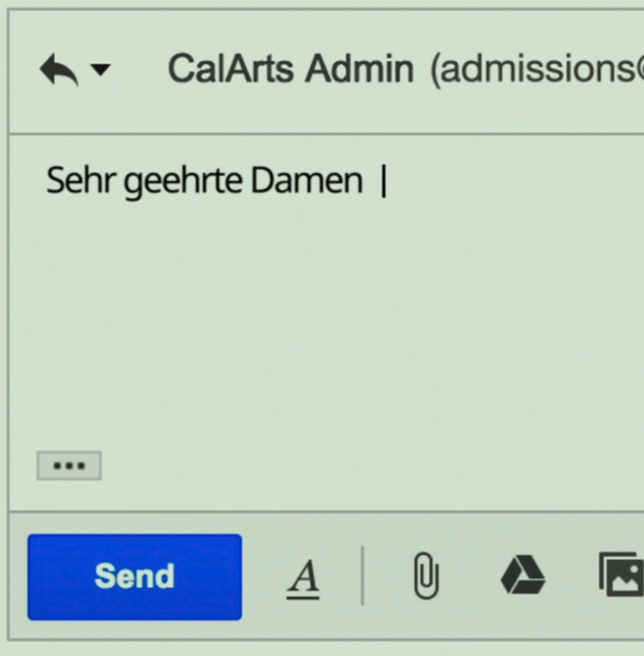Click empty space in the message body

326,326
